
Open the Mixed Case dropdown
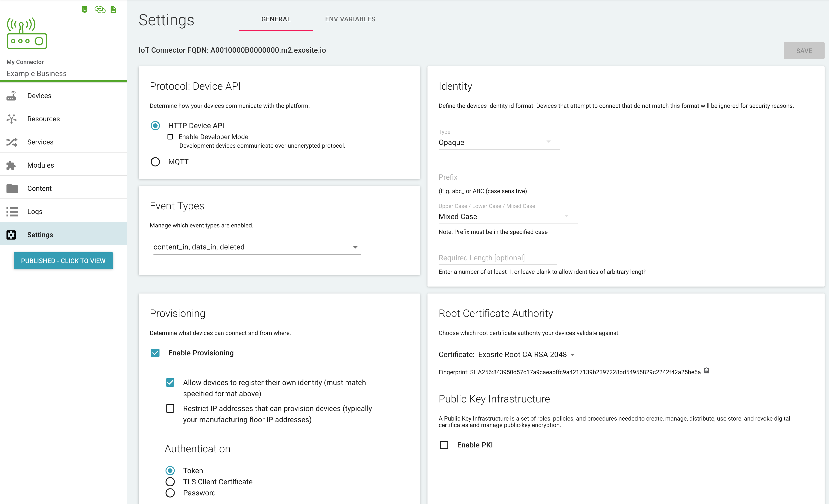tap(567, 216)
